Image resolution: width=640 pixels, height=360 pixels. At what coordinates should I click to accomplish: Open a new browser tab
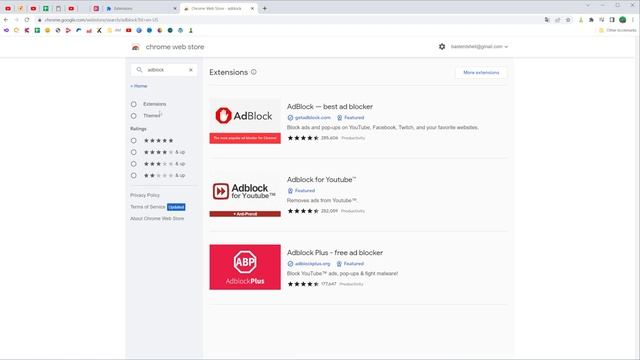coord(264,8)
